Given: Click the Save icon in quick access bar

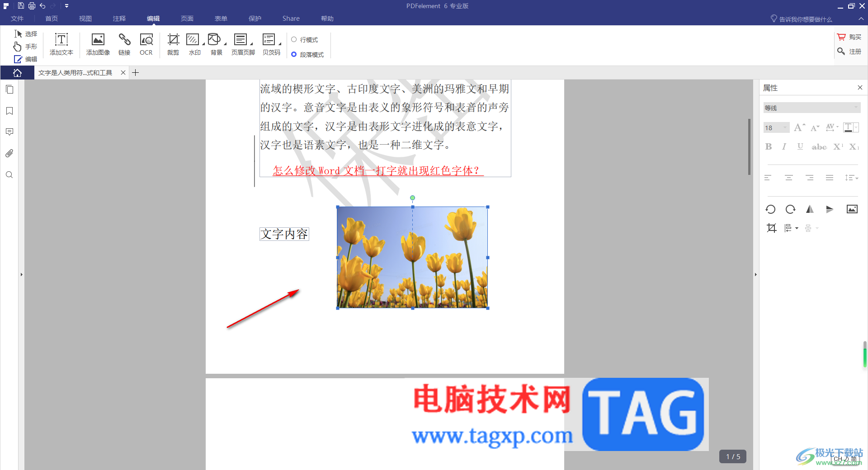Looking at the screenshot, I should (x=21, y=6).
